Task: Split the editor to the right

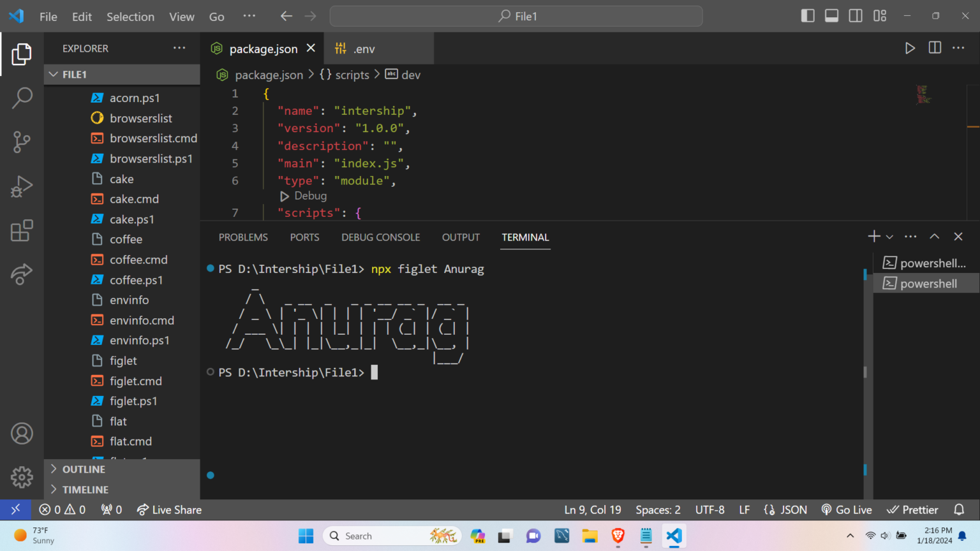Action: pos(935,48)
